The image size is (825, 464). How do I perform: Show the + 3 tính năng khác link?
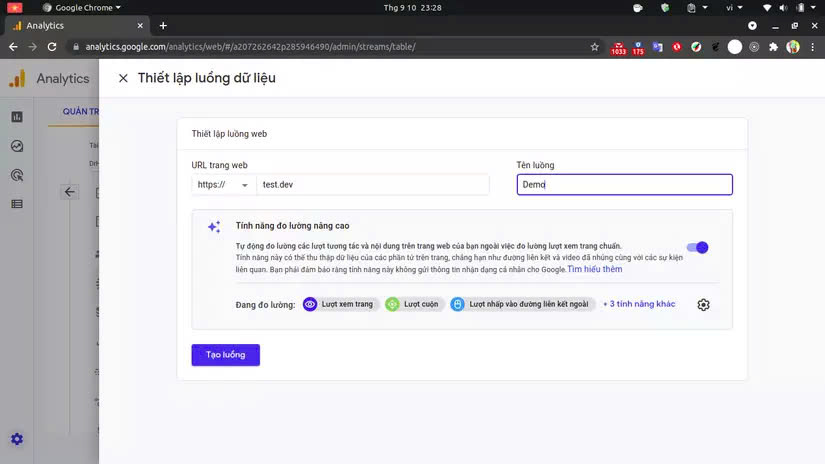click(639, 304)
